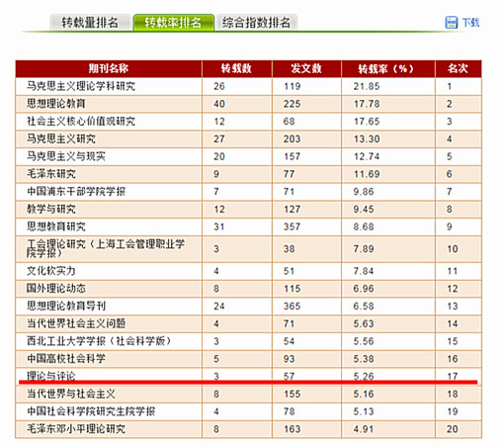Image resolution: width=503 pixels, height=448 pixels.
Task: Click the 社会主义核心价值观研究 journal entry
Action: [81, 122]
